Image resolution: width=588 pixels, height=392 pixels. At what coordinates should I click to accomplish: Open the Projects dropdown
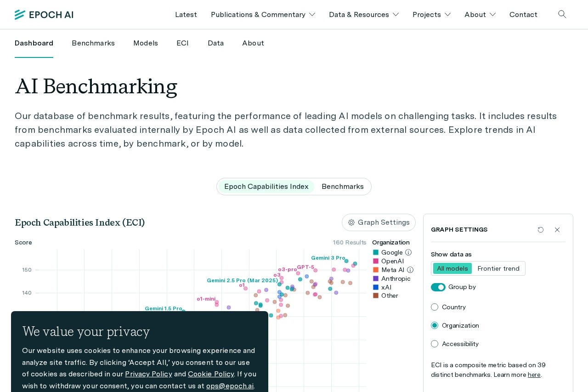(x=431, y=14)
